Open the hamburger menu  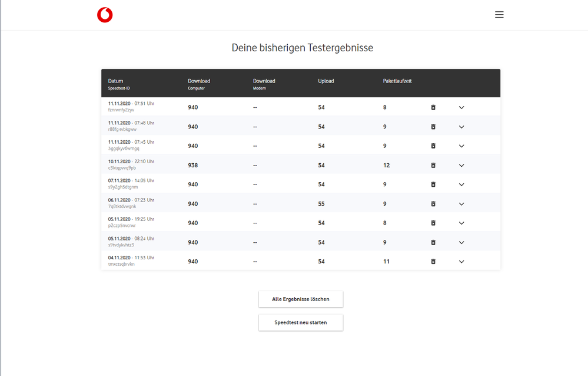[x=499, y=15]
